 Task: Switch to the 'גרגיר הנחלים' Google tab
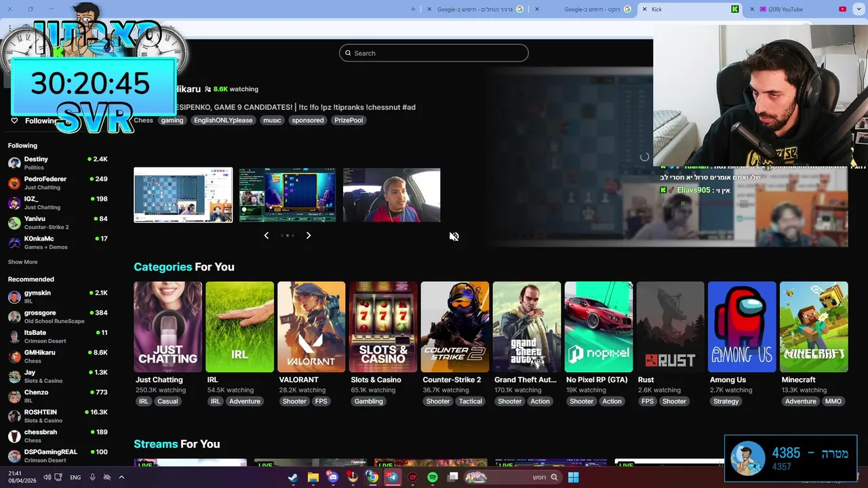click(x=475, y=9)
